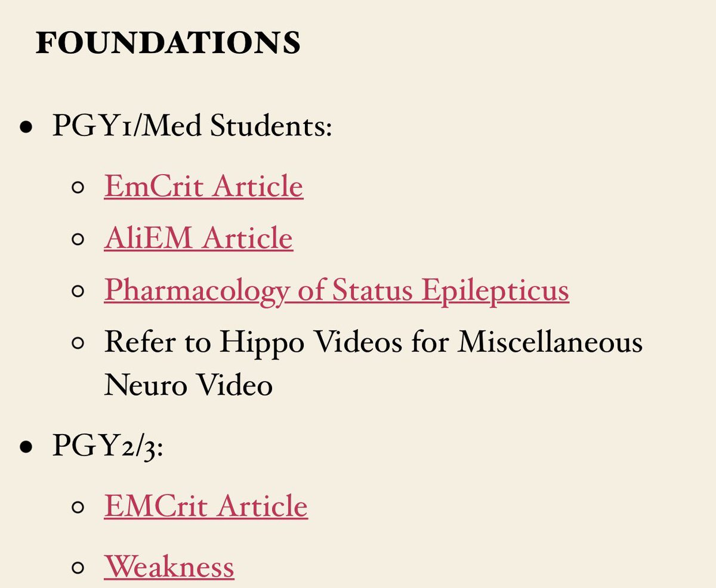716x588 pixels.
Task: Open the Weakness link
Action: click(169, 565)
